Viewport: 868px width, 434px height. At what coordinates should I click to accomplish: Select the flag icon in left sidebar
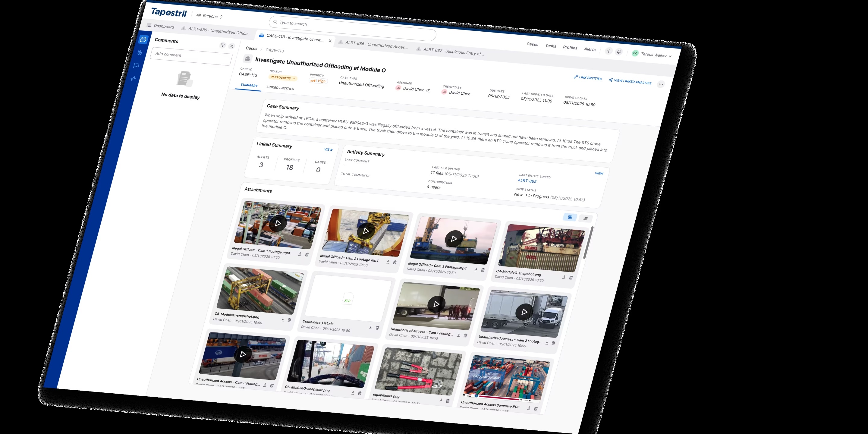coord(136,65)
